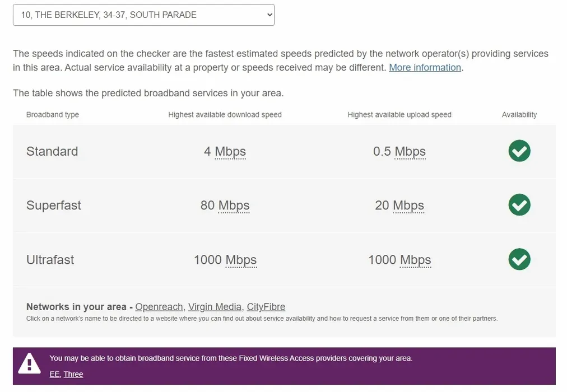Click the Standard 4 Mbps download abbreviation
The height and width of the screenshot is (392, 567).
click(230, 152)
